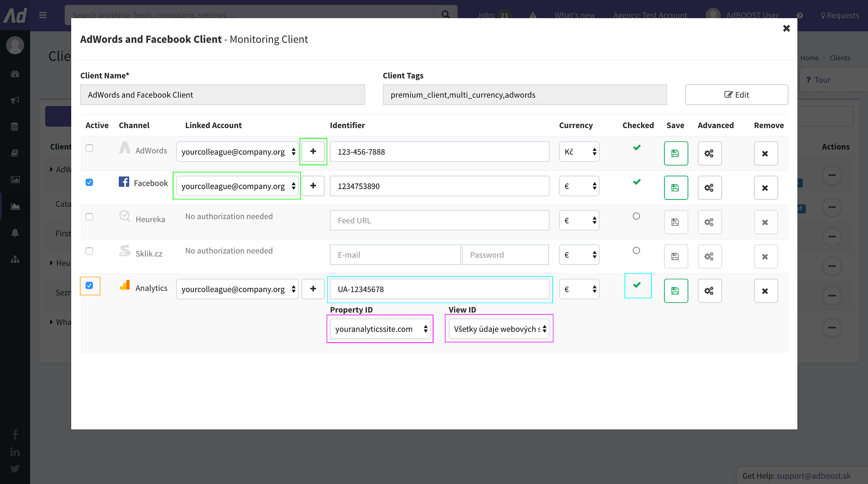Image resolution: width=868 pixels, height=484 pixels.
Task: Save the Analytics channel row
Action: point(675,291)
